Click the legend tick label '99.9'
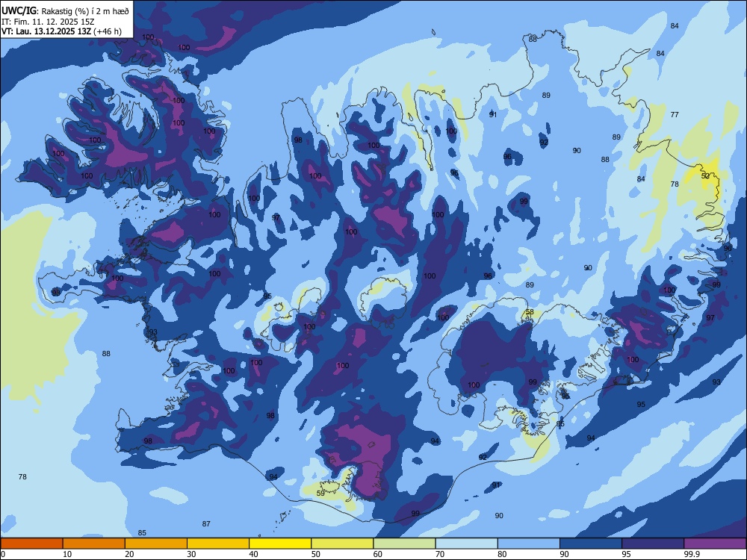 click(692, 554)
